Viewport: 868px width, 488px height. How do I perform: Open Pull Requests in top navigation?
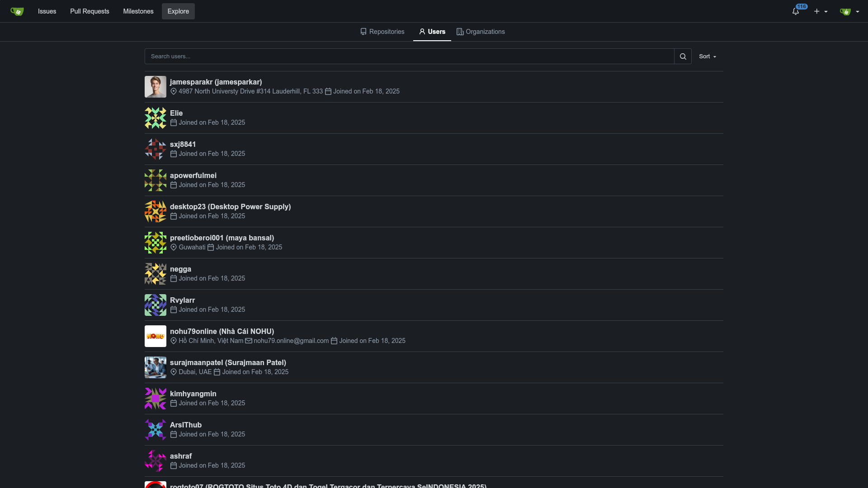[90, 11]
